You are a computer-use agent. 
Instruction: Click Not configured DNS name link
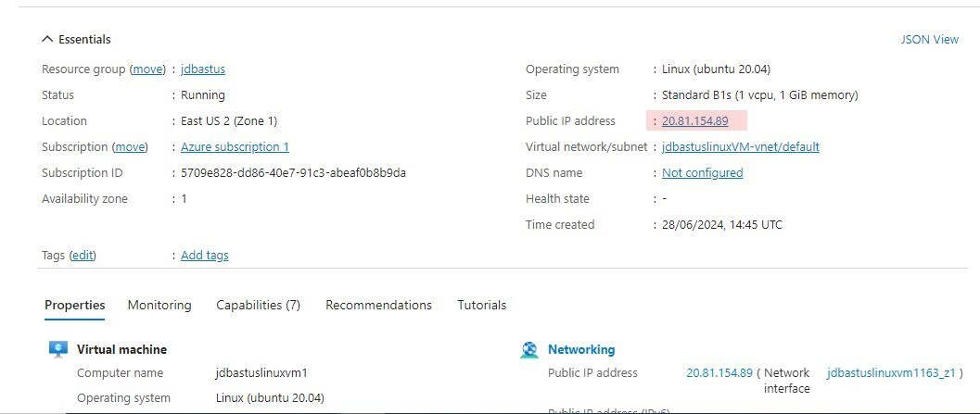pyautogui.click(x=702, y=173)
